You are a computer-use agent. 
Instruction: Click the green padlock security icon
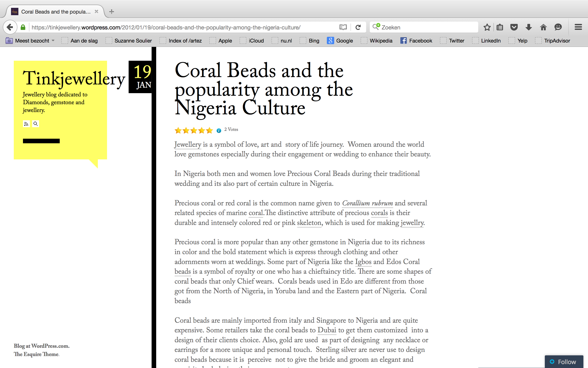[x=23, y=27]
